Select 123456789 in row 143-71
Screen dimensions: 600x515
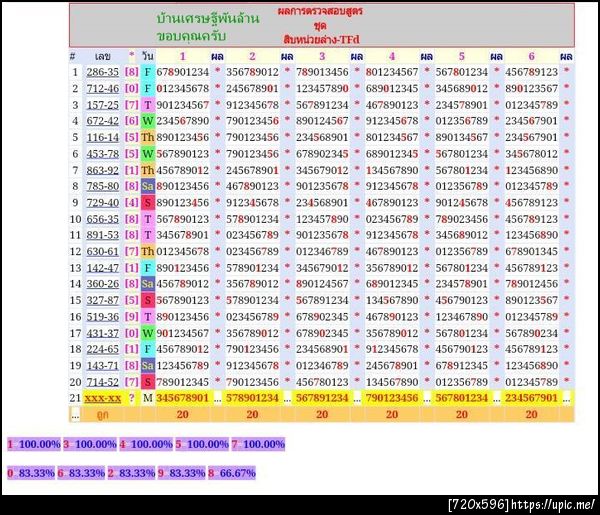[183, 365]
